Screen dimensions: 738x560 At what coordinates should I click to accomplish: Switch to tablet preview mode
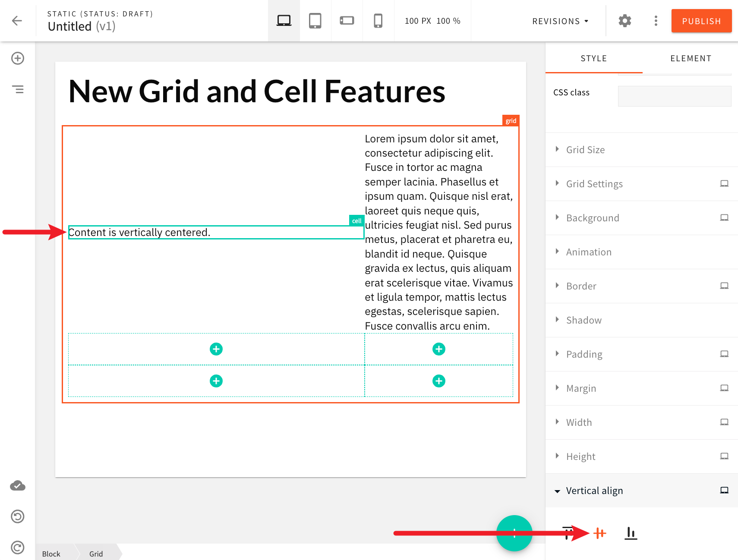point(315,20)
